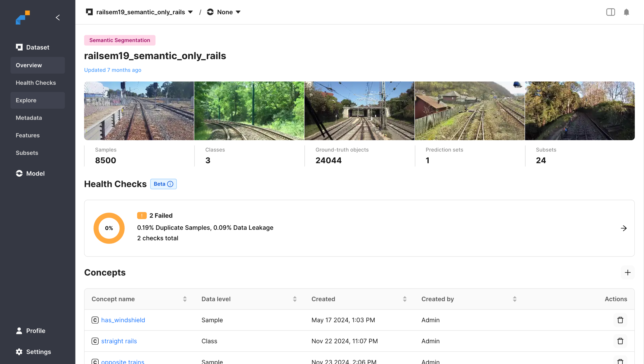Click the app logo in sidebar
Viewport: 644px width, 364px height.
pyautogui.click(x=23, y=17)
